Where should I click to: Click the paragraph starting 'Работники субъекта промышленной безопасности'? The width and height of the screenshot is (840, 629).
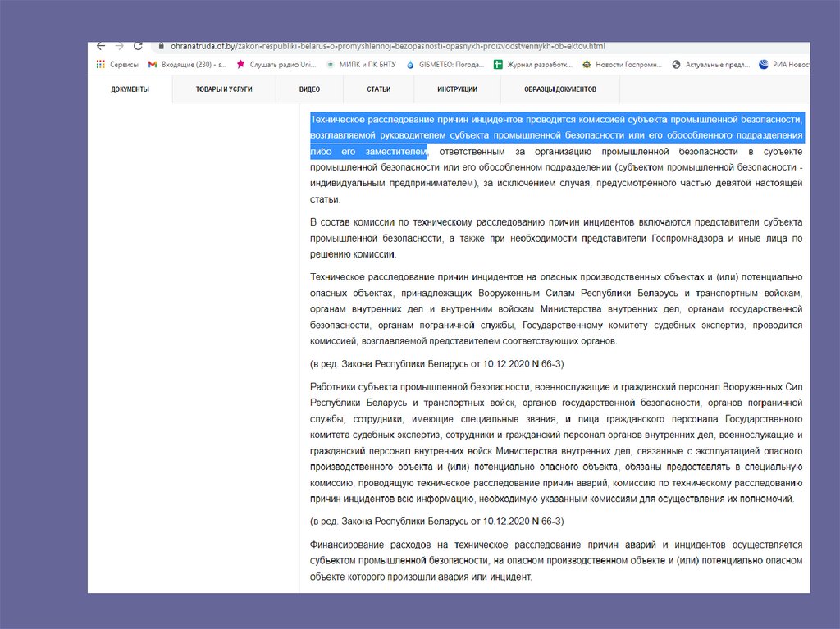556,443
